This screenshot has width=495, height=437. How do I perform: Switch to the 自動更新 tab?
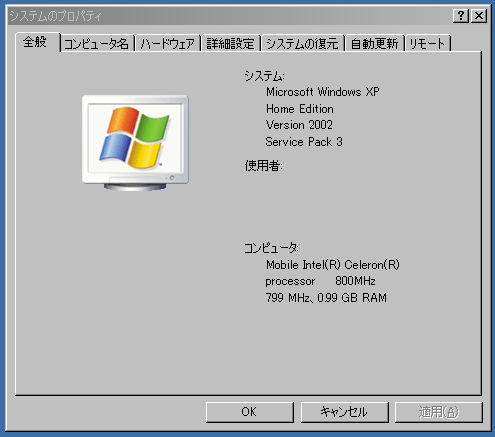pos(375,44)
